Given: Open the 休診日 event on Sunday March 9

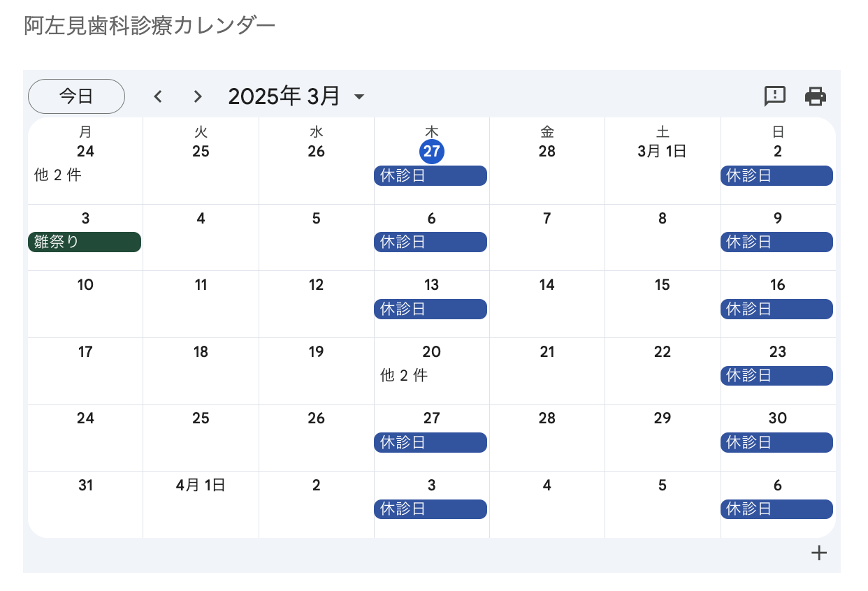Looking at the screenshot, I should point(776,242).
